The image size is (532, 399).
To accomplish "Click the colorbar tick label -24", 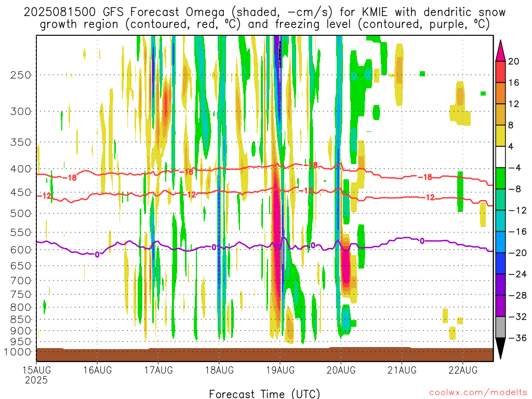I will pos(517,274).
